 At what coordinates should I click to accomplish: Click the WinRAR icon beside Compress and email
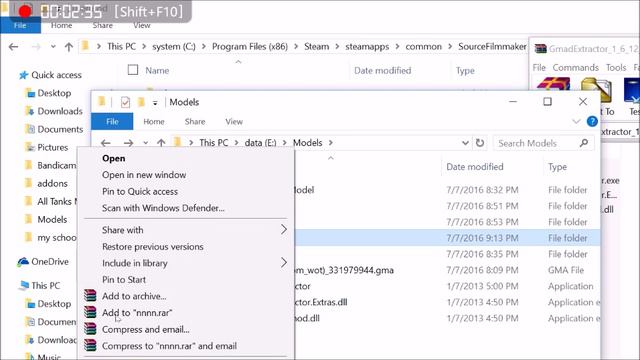(90, 329)
